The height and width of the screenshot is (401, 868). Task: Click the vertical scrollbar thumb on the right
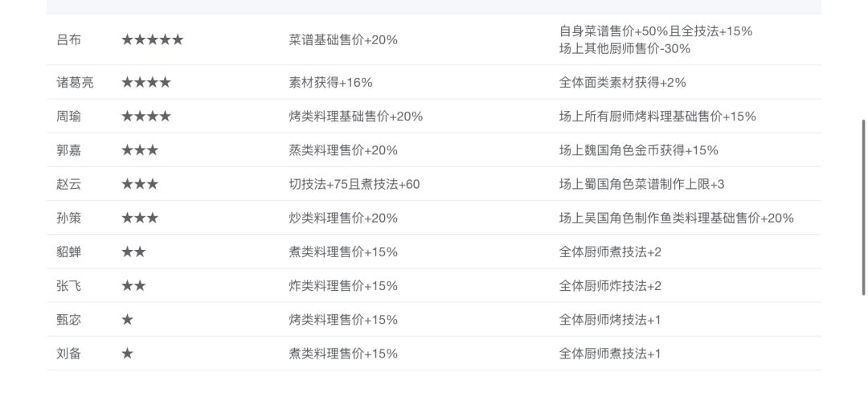pyautogui.click(x=864, y=207)
